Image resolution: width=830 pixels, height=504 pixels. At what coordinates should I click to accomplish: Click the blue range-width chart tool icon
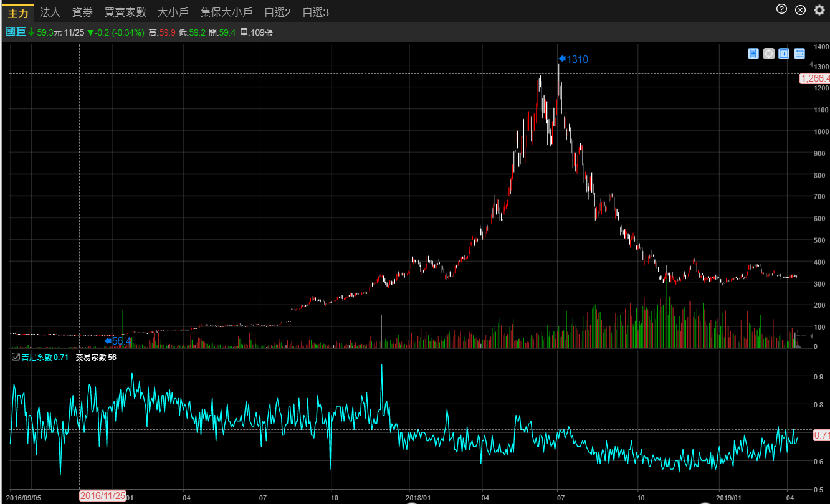753,54
